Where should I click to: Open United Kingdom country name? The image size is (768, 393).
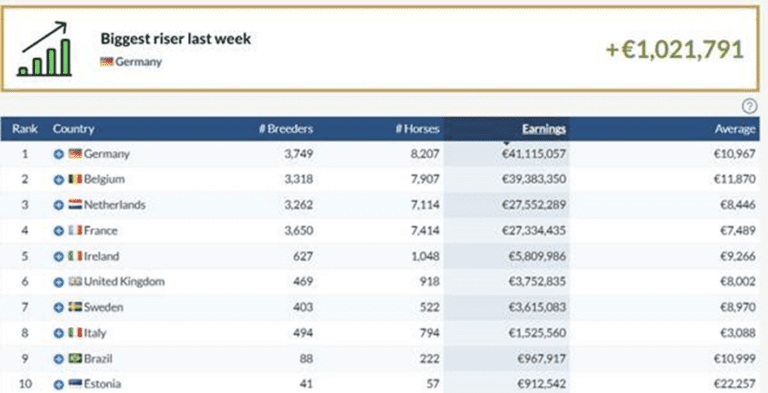click(124, 282)
